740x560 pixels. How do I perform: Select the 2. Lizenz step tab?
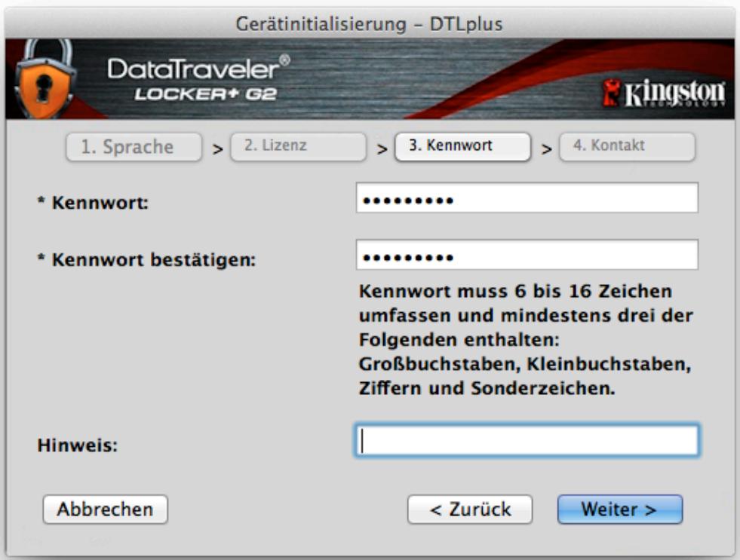(x=298, y=147)
